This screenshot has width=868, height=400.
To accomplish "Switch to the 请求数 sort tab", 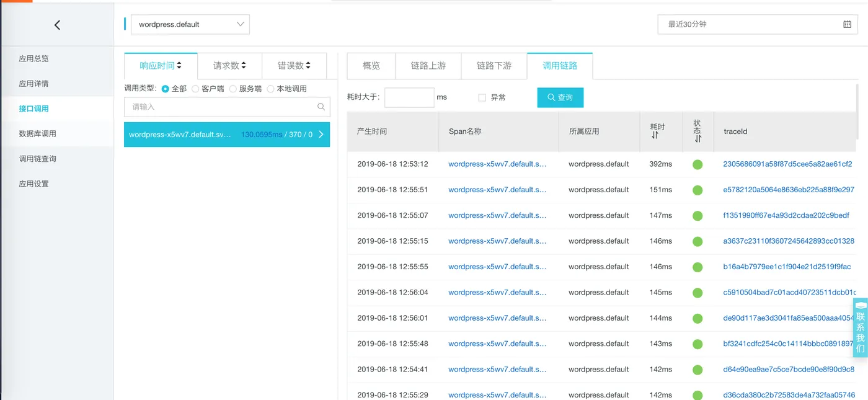I will click(x=229, y=66).
